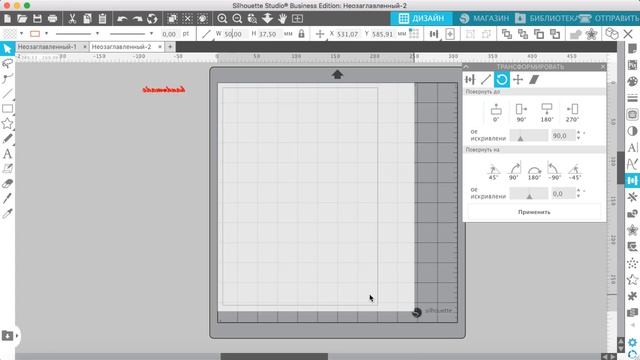Create a new document with the blank page icon
The width and height of the screenshot is (640, 360).
click(7, 18)
